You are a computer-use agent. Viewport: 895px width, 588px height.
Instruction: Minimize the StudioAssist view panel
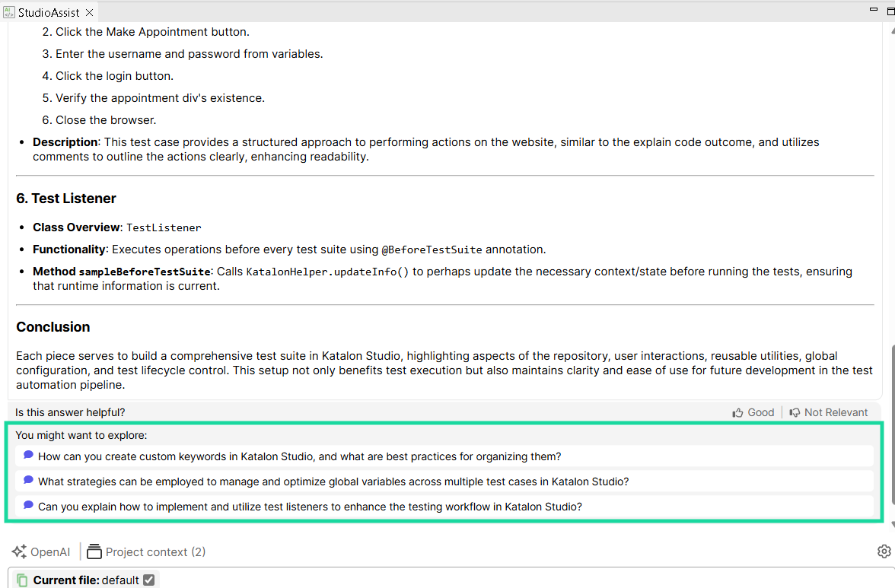tap(873, 9)
